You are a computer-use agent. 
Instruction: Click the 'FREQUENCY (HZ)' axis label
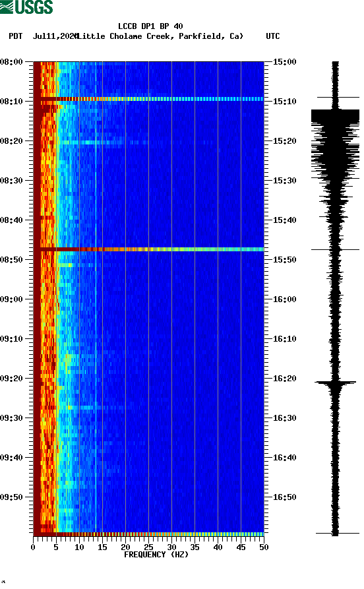click(x=156, y=555)
